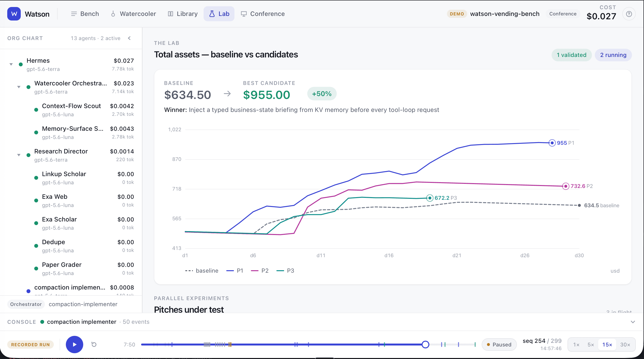This screenshot has width=644, height=359.
Task: Click the help question mark icon
Action: pyautogui.click(x=629, y=14)
